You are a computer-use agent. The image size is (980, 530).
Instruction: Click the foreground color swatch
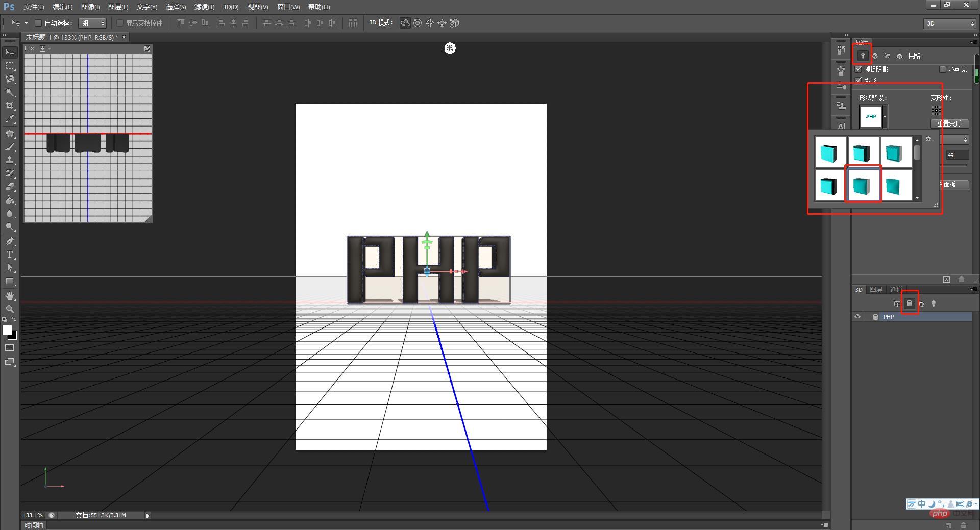pos(7,330)
